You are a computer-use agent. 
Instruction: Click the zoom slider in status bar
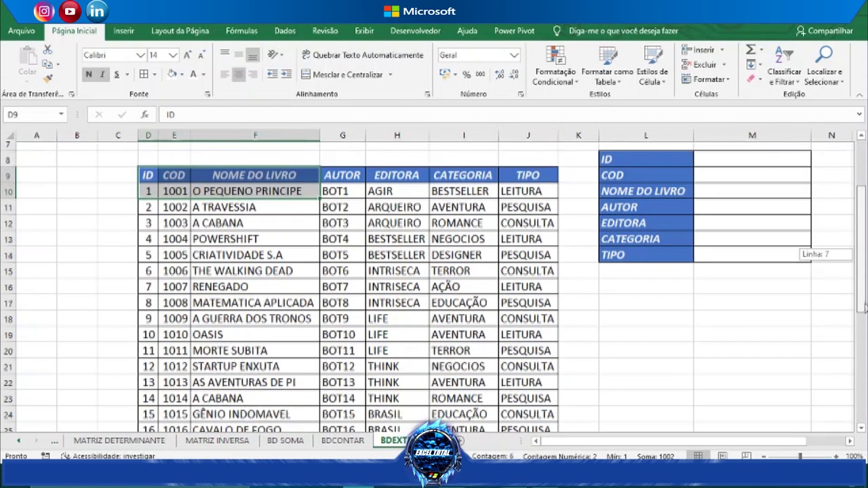point(800,457)
